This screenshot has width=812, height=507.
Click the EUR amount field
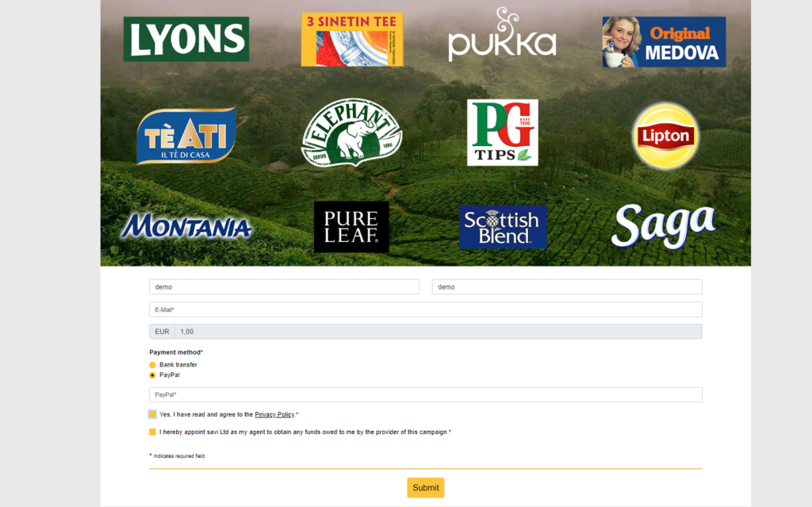coord(439,332)
